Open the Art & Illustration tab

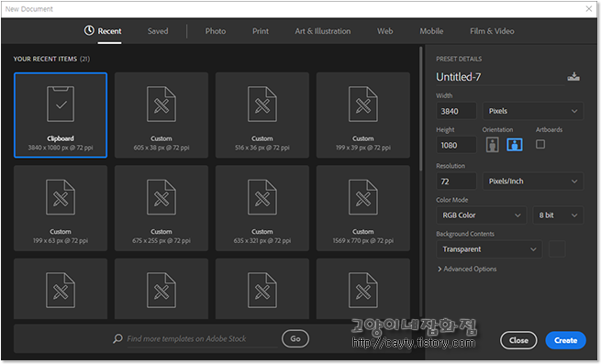click(323, 31)
